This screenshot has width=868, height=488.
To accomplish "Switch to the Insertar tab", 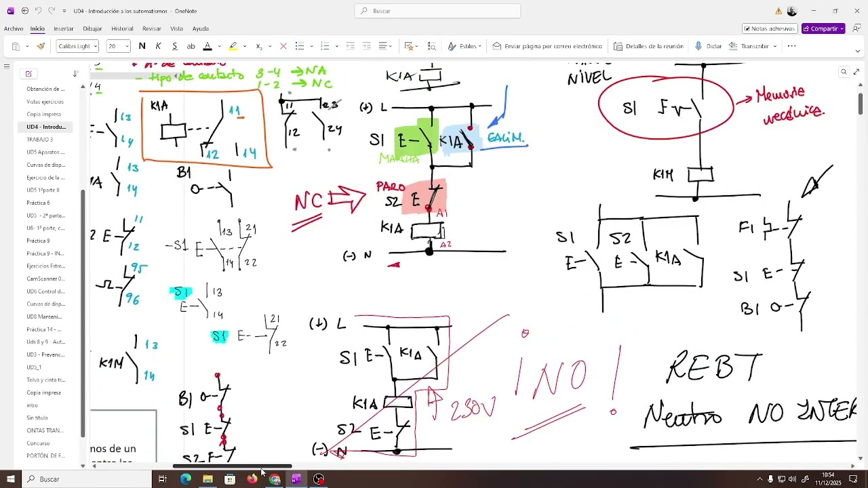I will [64, 28].
